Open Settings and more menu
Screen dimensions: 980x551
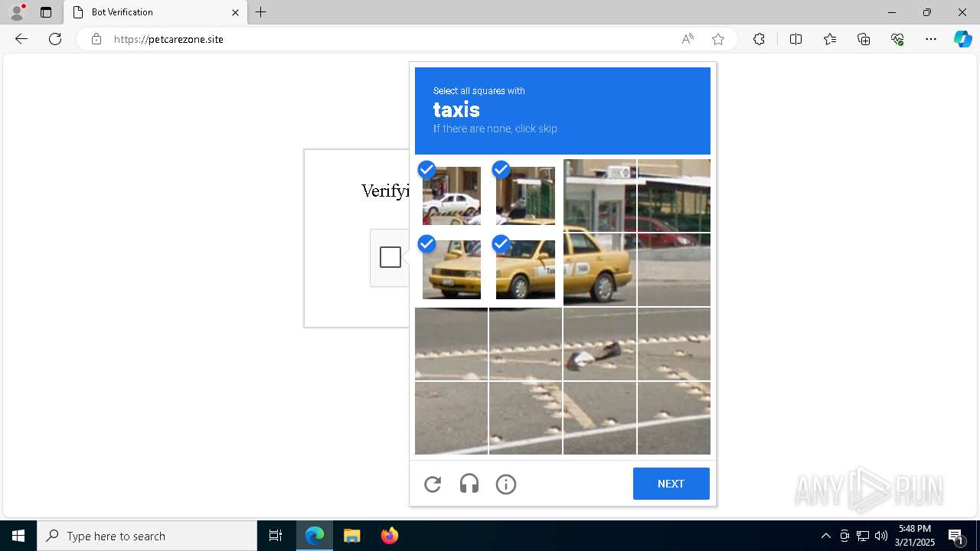click(x=931, y=39)
